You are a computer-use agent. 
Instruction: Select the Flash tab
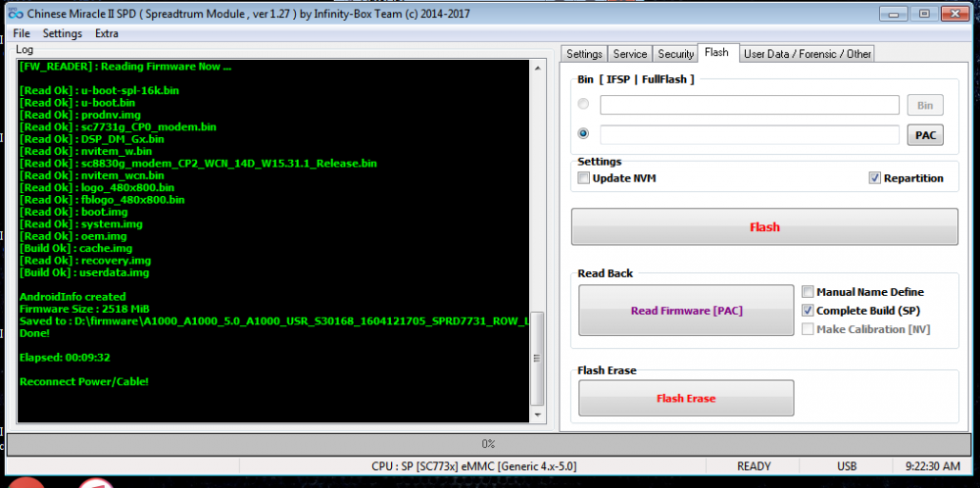(x=716, y=53)
